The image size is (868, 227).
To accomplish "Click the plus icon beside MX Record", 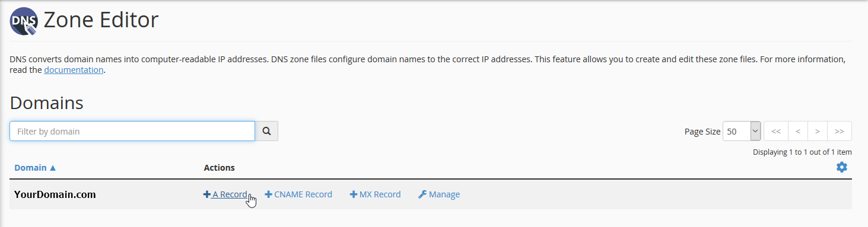I will point(354,194).
